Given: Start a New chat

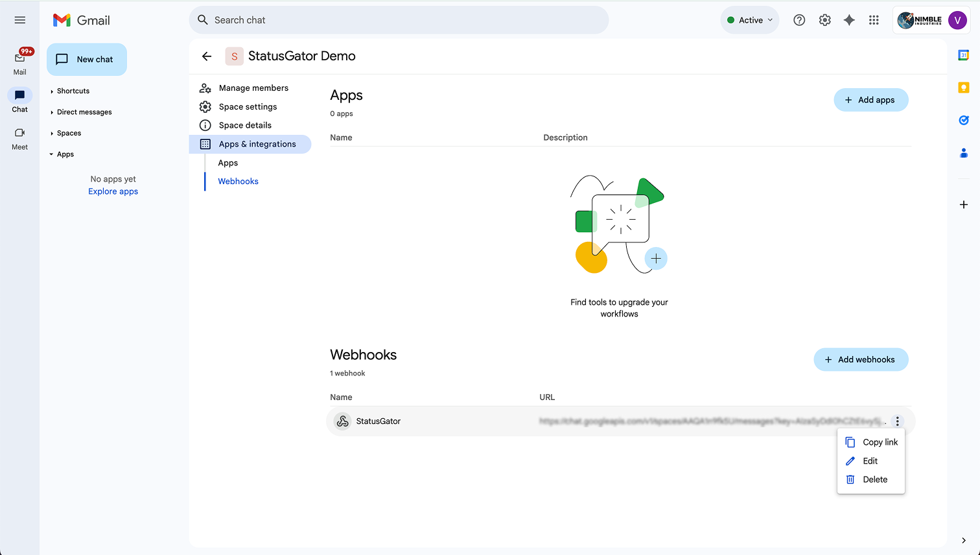Looking at the screenshot, I should 87,59.
